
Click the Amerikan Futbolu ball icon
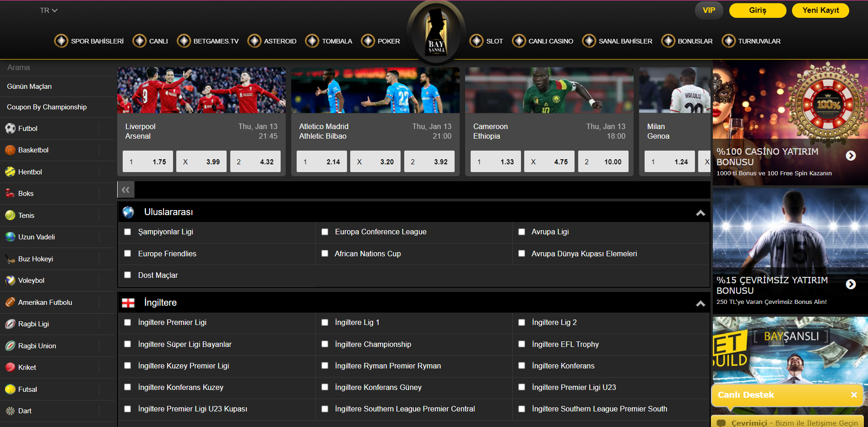[10, 303]
